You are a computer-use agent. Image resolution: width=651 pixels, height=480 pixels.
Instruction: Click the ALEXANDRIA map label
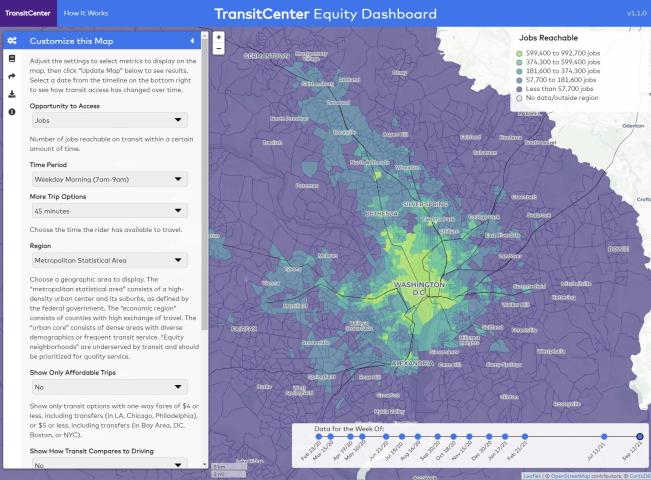coord(413,363)
